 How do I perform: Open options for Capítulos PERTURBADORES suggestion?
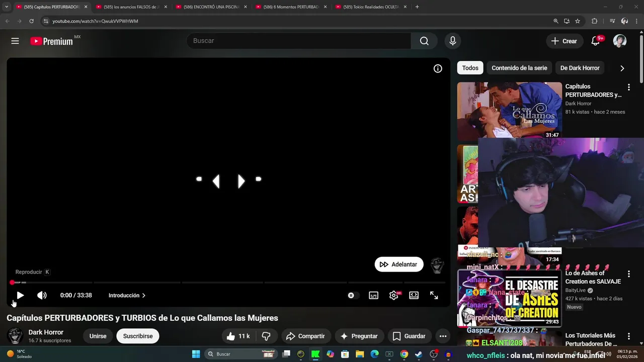point(628,87)
